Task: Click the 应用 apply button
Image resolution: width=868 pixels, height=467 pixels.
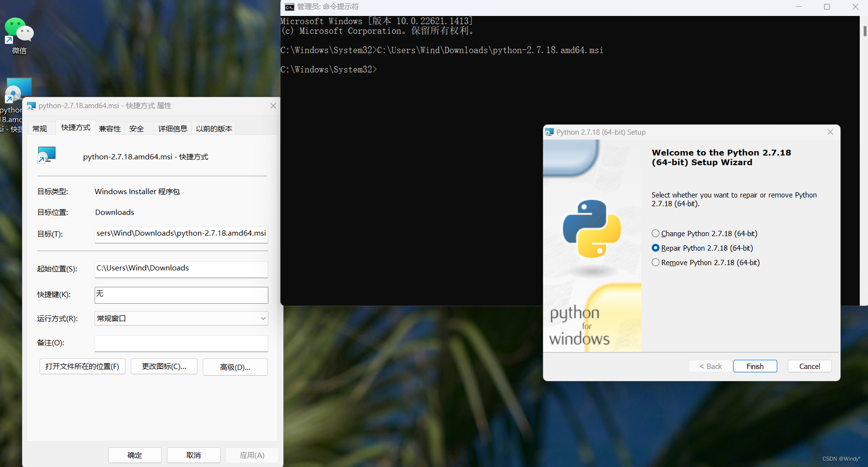Action: 252,455
